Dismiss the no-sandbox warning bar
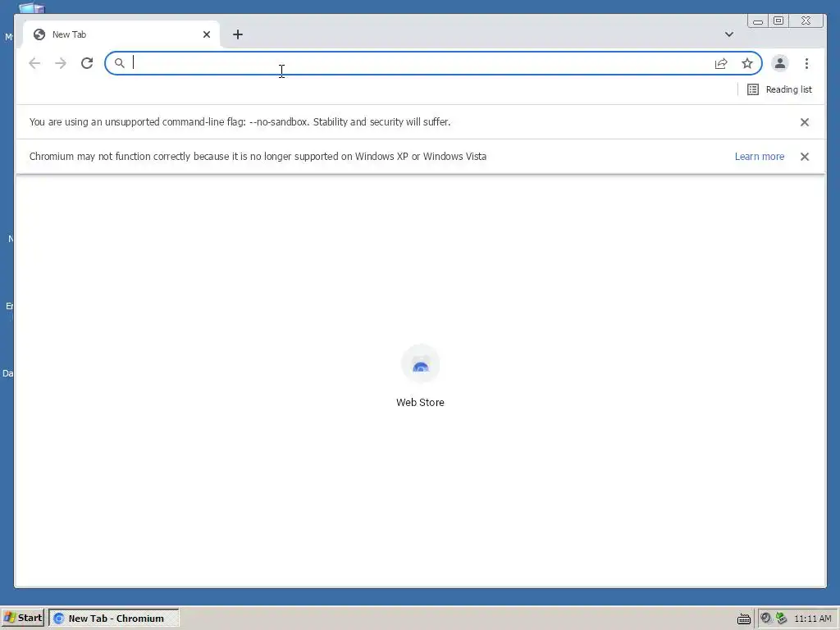This screenshot has height=630, width=840. (805, 122)
